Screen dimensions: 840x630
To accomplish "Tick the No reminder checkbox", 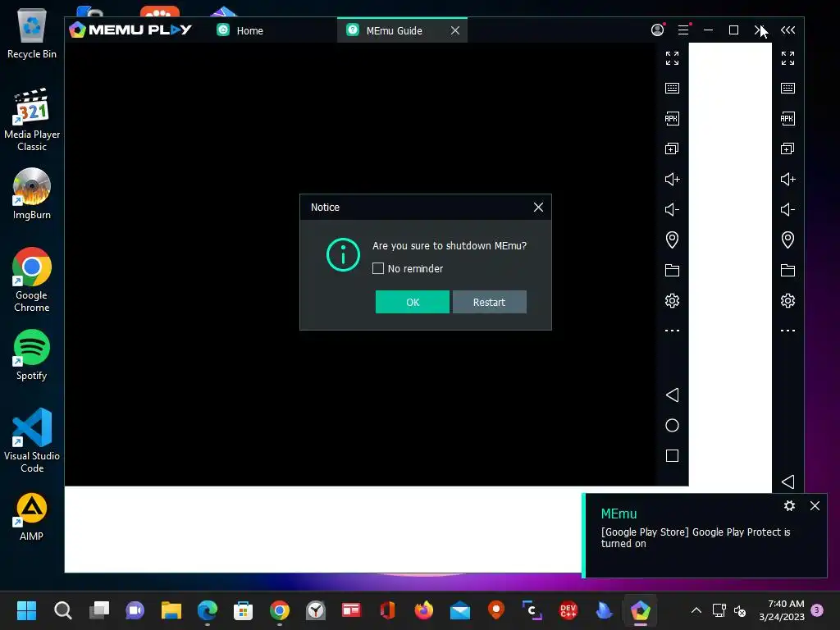I will (378, 268).
